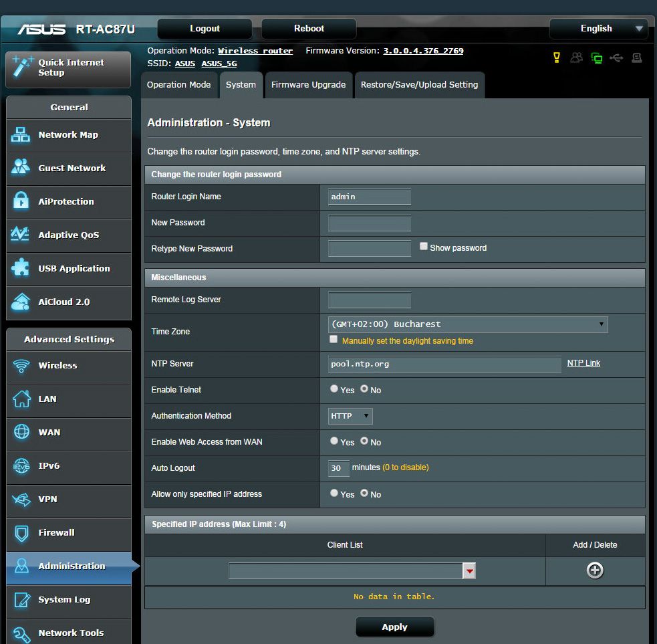Check Manually set the daylight saving time
Image resolution: width=657 pixels, height=644 pixels.
click(x=334, y=340)
